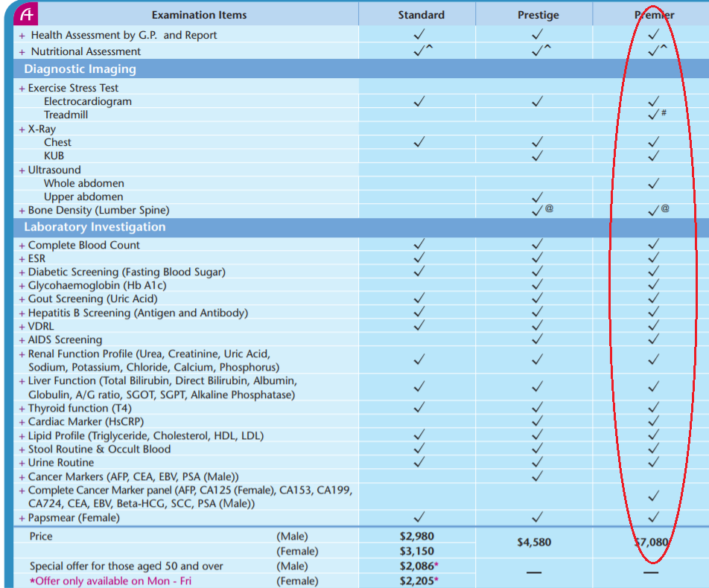Select the Prestige checkmark for Cardiac Marker (HsCRP)
This screenshot has height=588, width=709.
537,421
